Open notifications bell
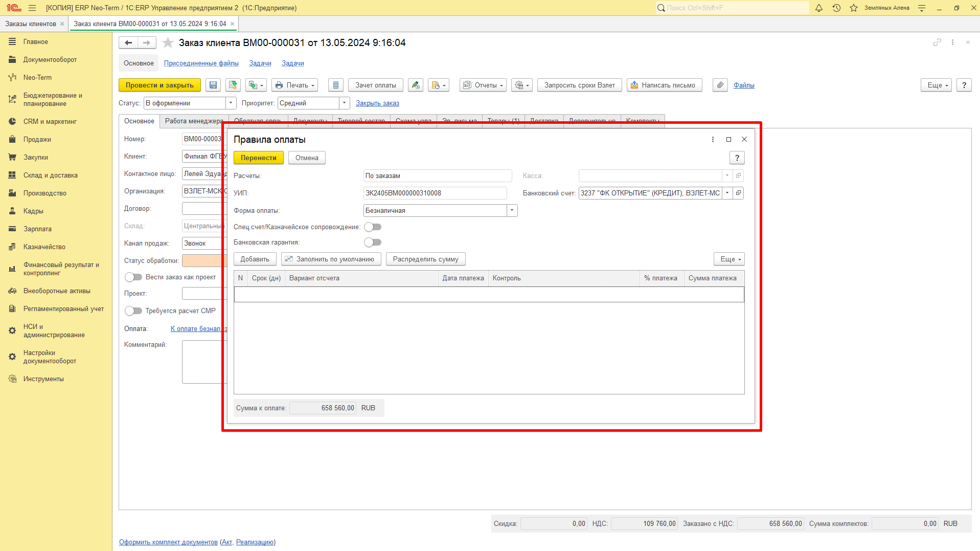Viewport: 980px width, 551px height. coord(819,8)
